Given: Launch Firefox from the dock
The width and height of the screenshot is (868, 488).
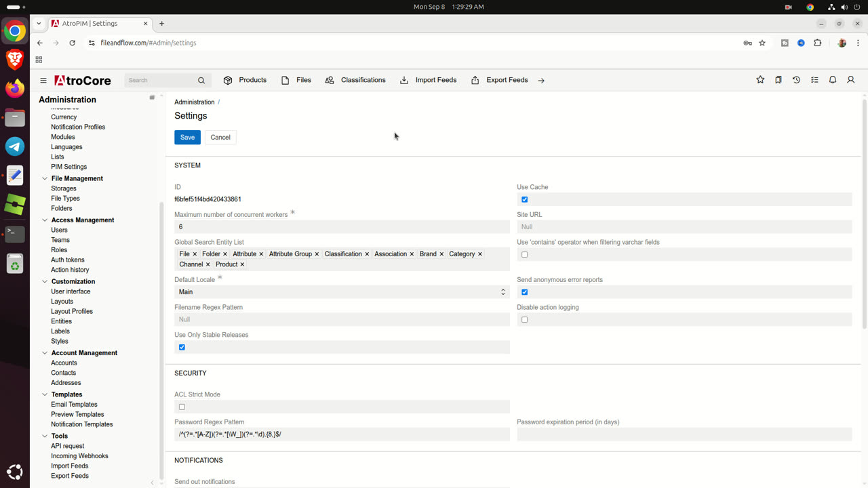Looking at the screenshot, I should pos(15,88).
